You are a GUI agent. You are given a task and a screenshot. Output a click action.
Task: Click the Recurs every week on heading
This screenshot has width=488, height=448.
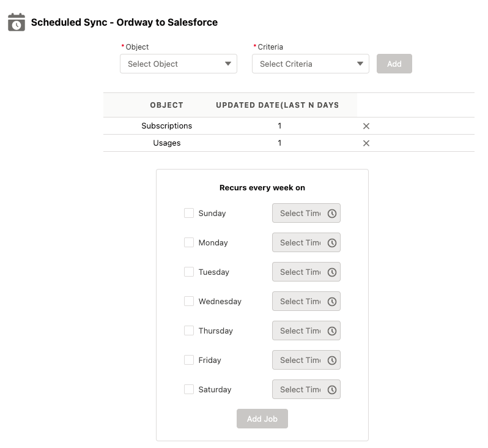point(262,187)
